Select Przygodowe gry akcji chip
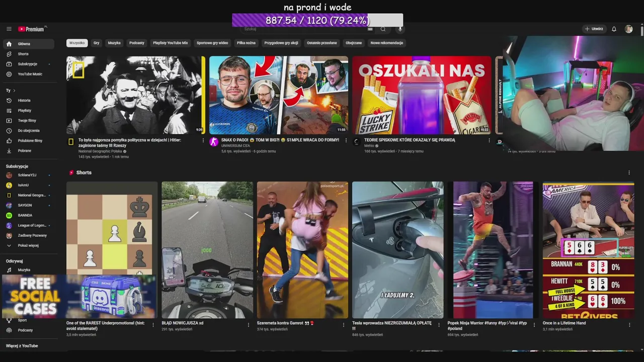 click(281, 43)
